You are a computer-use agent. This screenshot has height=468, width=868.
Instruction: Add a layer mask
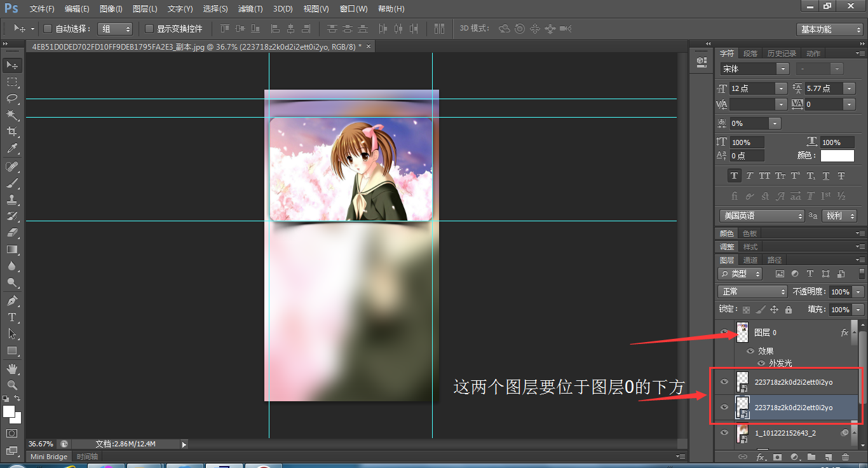coord(777,457)
